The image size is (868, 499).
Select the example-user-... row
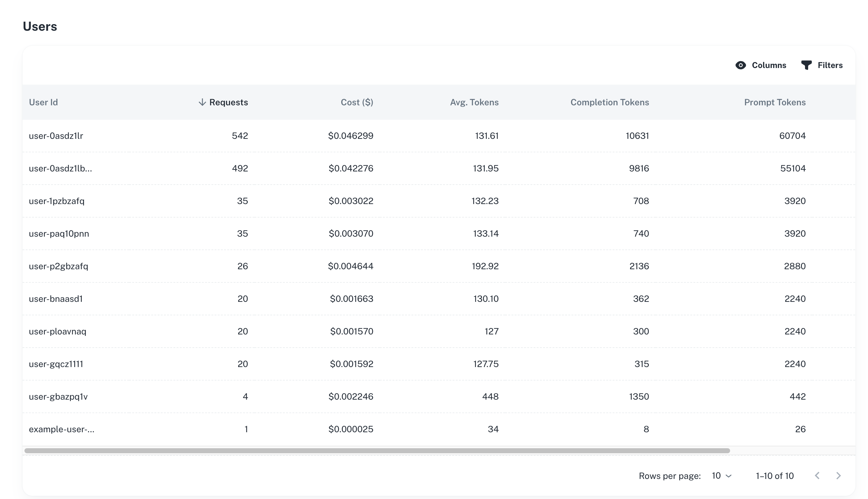62,429
